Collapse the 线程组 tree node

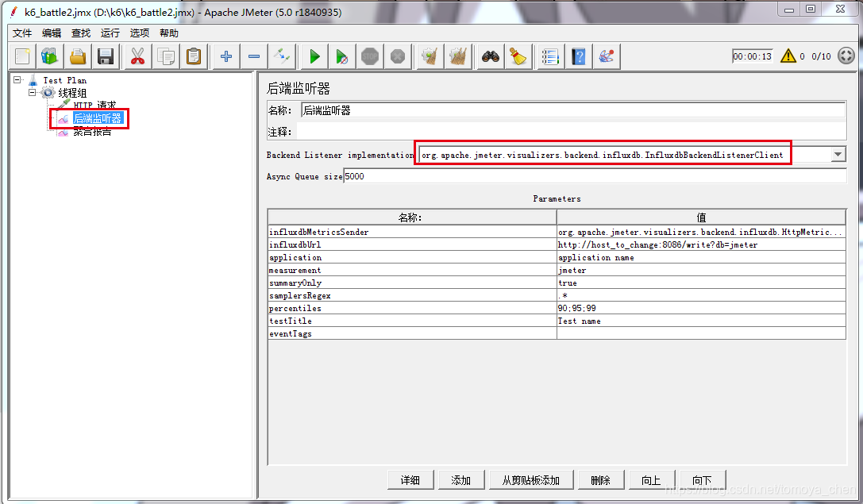[x=32, y=92]
